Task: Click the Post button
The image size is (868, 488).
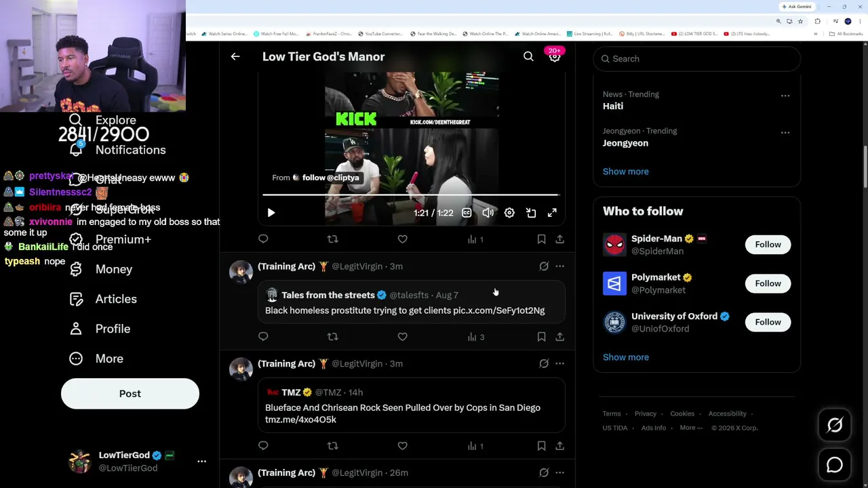Action: [x=130, y=394]
